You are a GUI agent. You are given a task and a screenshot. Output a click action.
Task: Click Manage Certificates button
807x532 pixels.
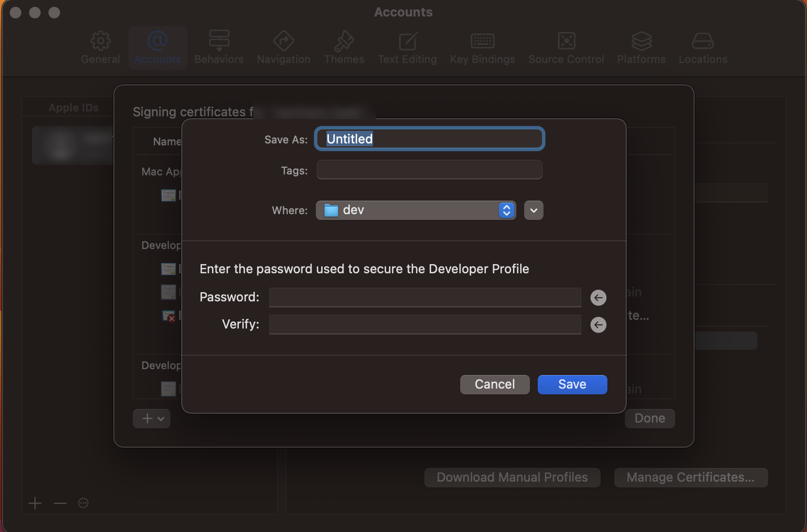tap(691, 478)
